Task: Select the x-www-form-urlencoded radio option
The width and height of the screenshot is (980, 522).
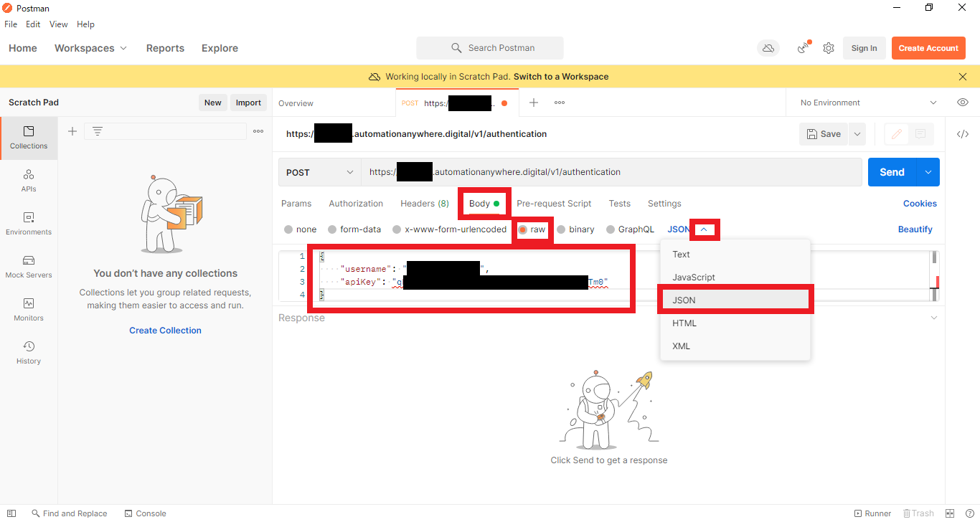Action: 397,229
